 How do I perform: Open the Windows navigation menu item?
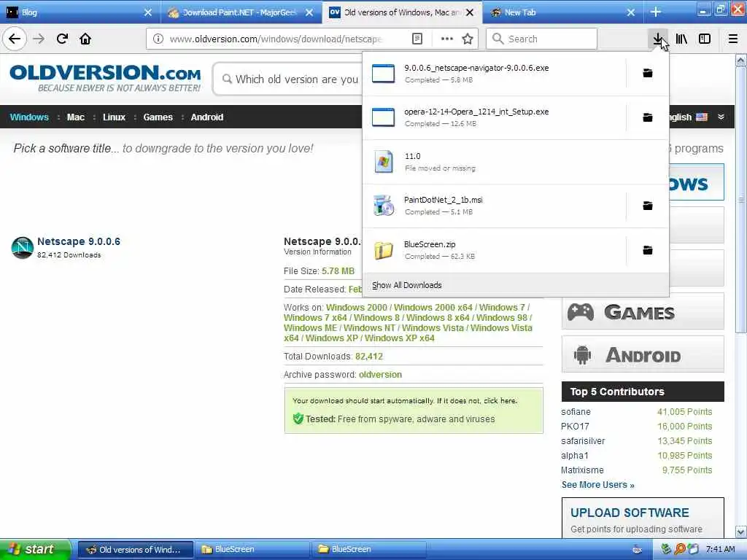[x=29, y=117]
